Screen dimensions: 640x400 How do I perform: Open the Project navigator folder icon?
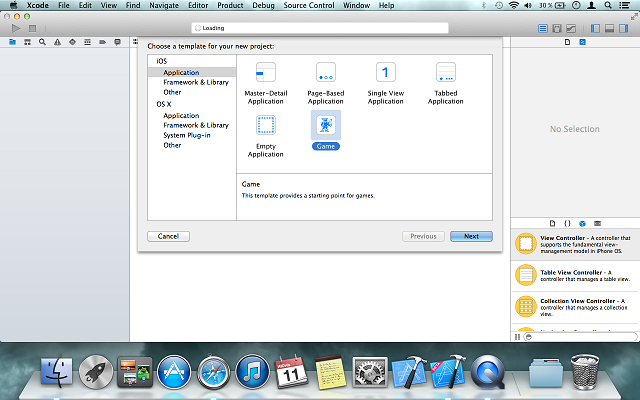(x=13, y=42)
